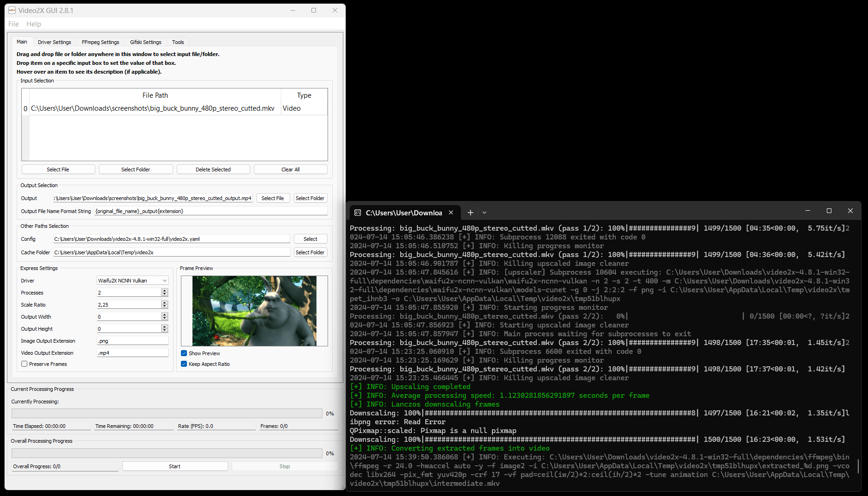This screenshot has height=496, width=868.
Task: Expand the terminal profiles dropdown chevron
Action: [484, 213]
